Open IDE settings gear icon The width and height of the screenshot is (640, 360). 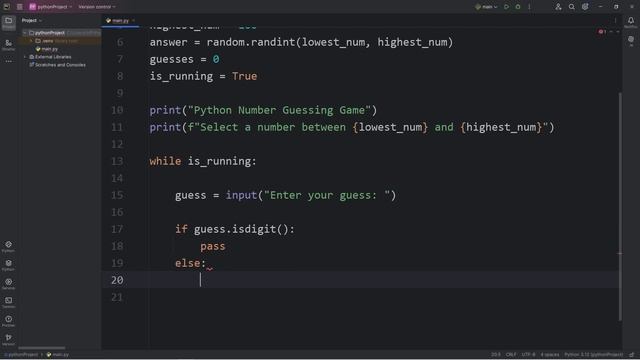point(585,7)
